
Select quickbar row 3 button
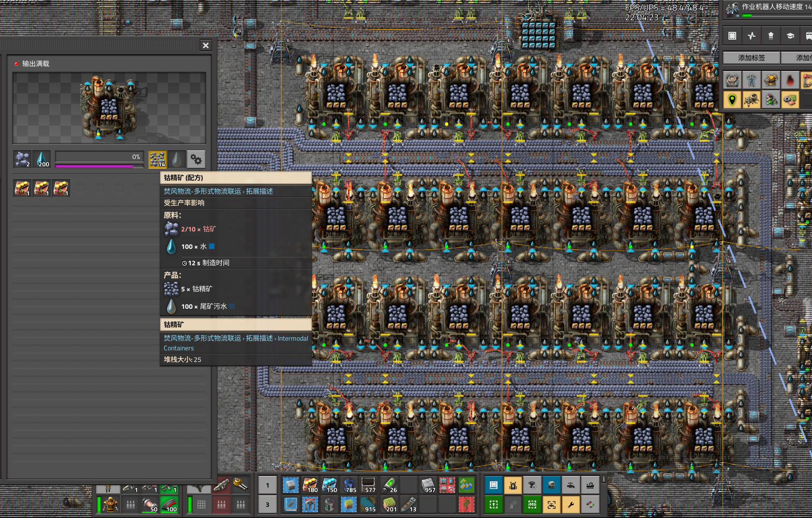tap(268, 504)
